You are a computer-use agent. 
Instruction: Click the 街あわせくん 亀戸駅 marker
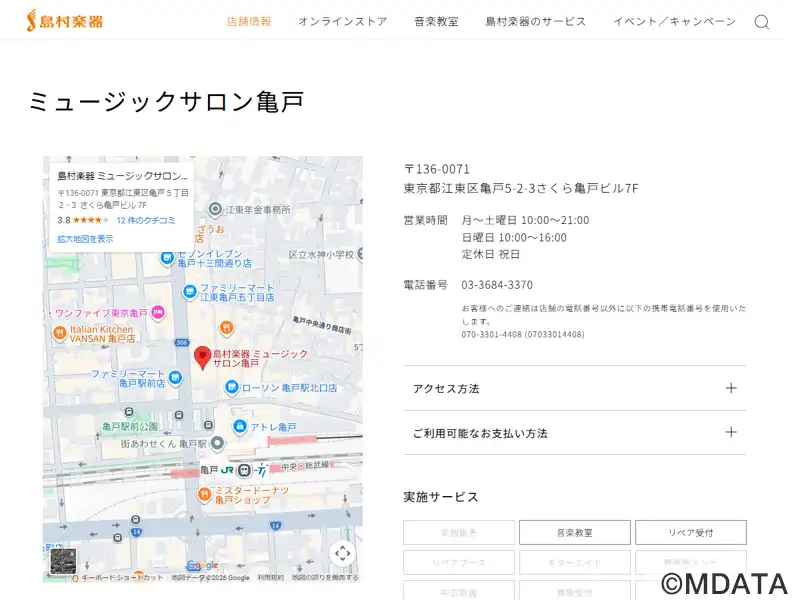pos(217,443)
